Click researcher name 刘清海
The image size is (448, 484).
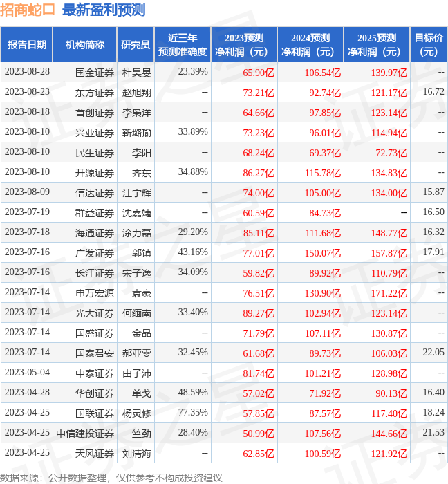(137, 454)
